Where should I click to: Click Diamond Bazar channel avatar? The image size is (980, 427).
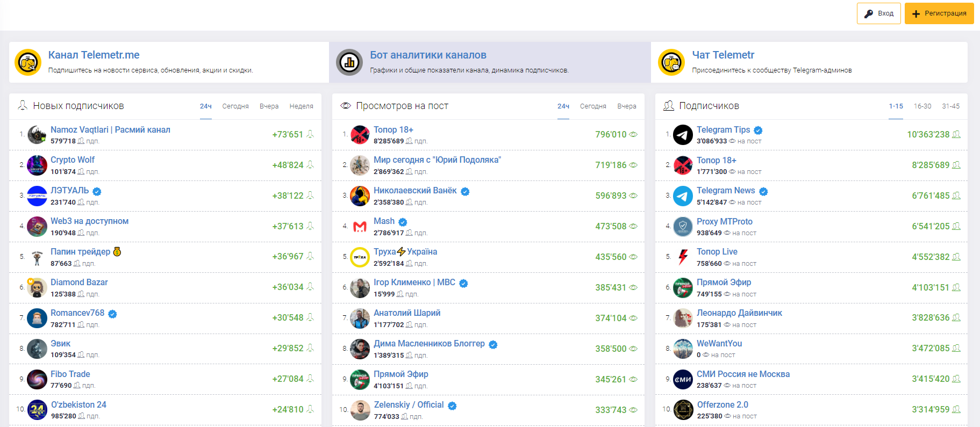(37, 288)
